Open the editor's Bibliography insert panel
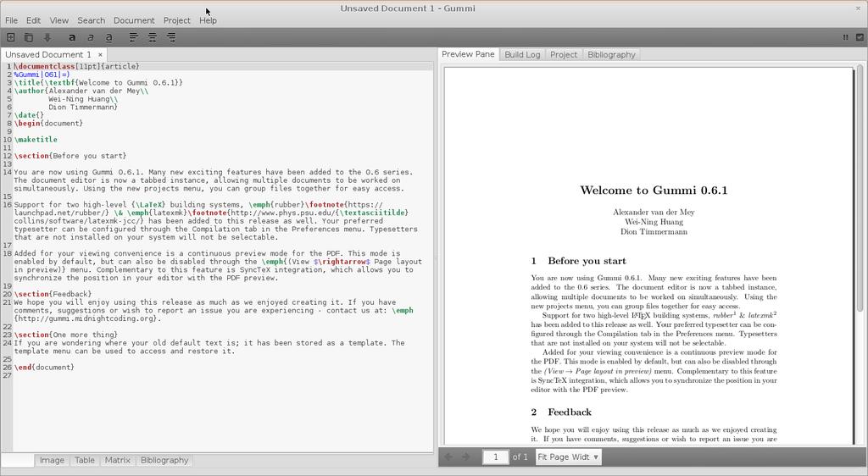The image size is (868, 476). pyautogui.click(x=164, y=460)
